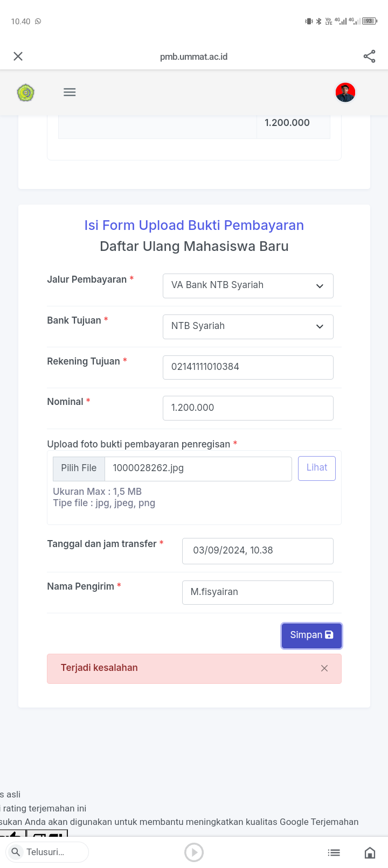Expand the Jalur Pembayaran dropdown
Screen dimensions: 388x868
248,285
